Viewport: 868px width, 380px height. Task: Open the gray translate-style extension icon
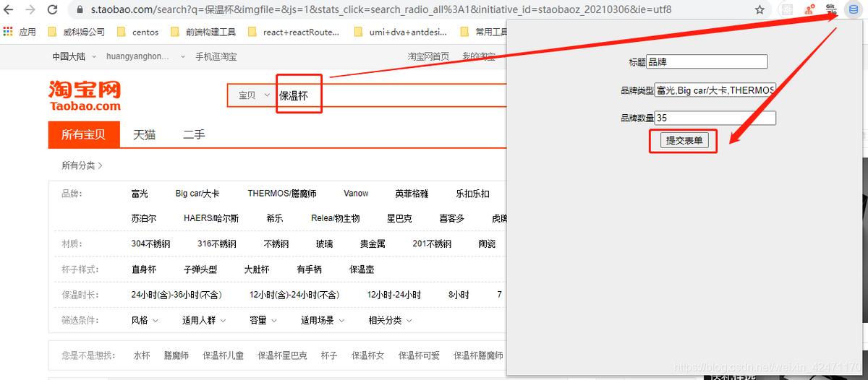pos(788,10)
